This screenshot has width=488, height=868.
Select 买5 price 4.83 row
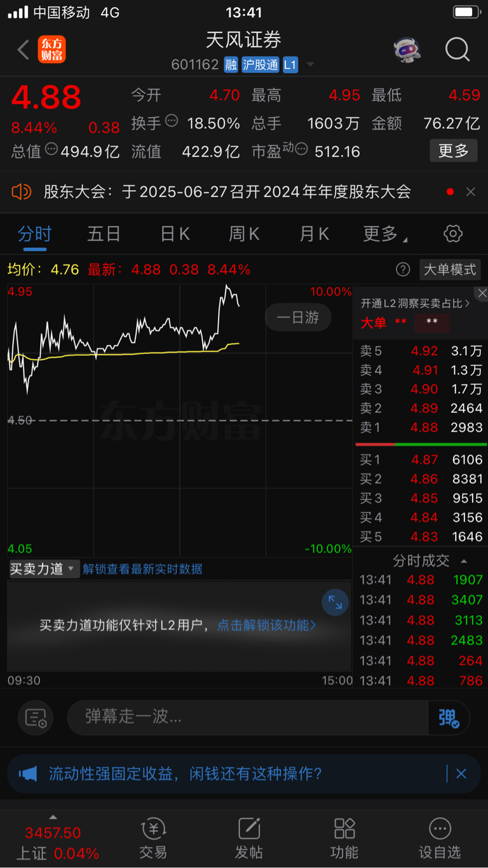click(x=421, y=537)
